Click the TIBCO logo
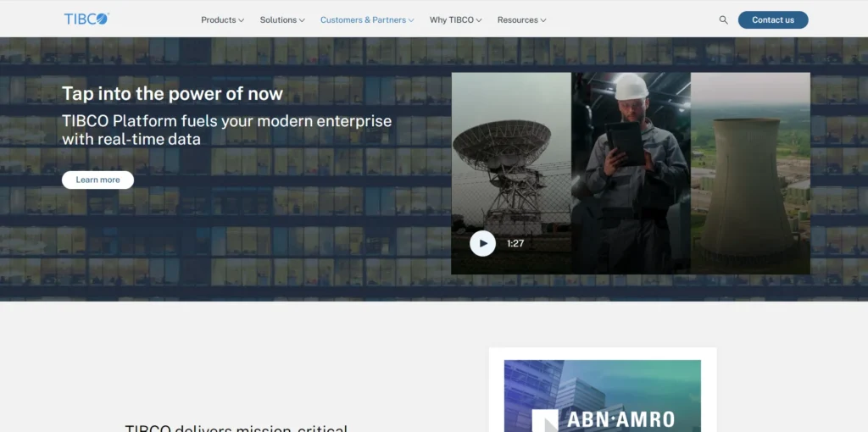The height and width of the screenshot is (432, 868). (x=86, y=19)
